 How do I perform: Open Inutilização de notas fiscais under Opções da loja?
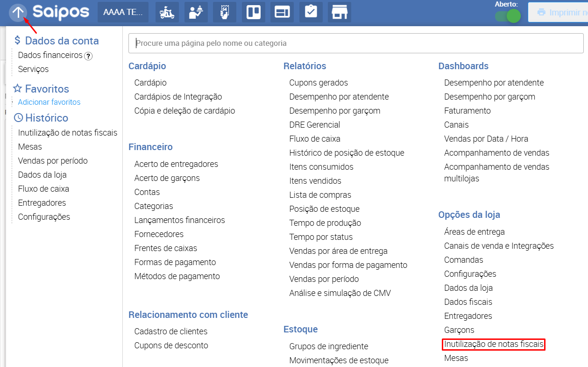494,345
